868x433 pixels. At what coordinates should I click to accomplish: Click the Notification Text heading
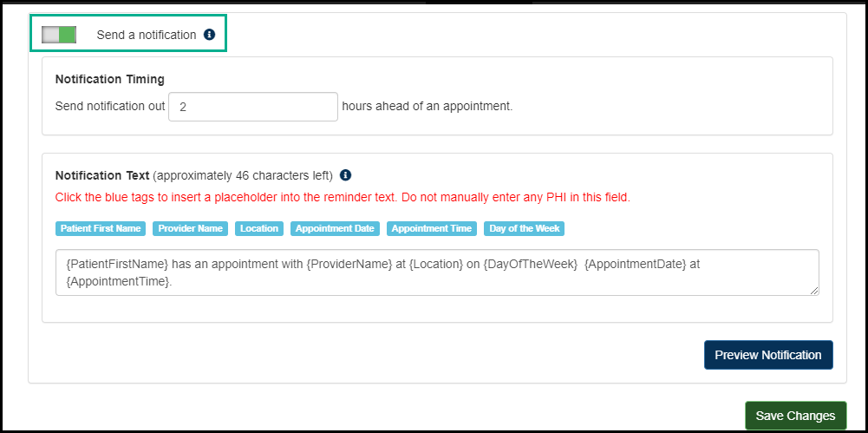click(x=102, y=174)
